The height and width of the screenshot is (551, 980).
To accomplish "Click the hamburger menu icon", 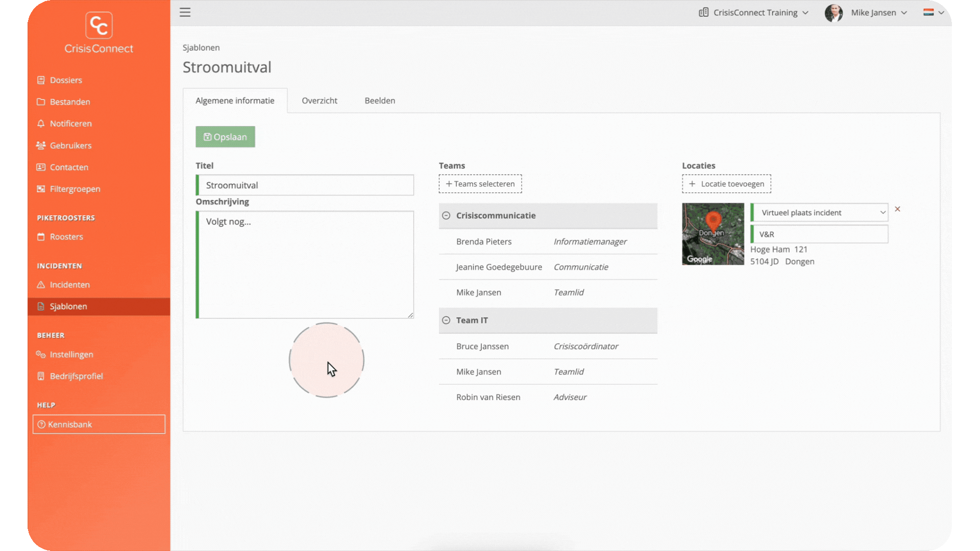I will [x=185, y=12].
